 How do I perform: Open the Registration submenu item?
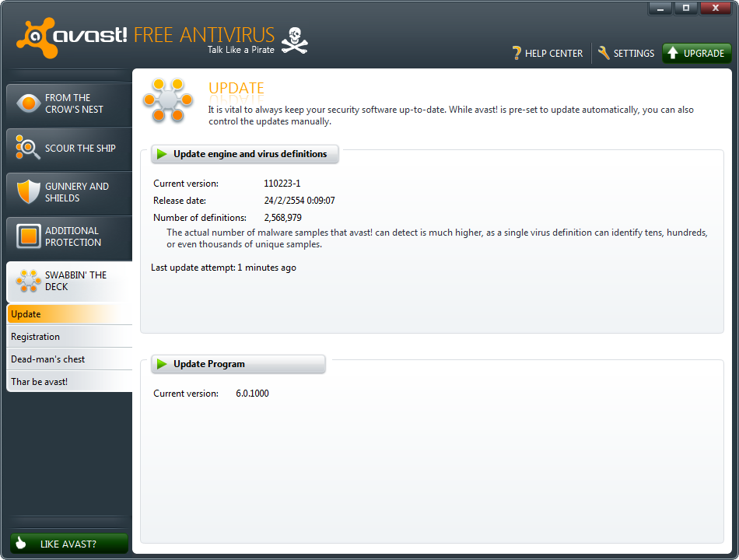click(x=69, y=337)
